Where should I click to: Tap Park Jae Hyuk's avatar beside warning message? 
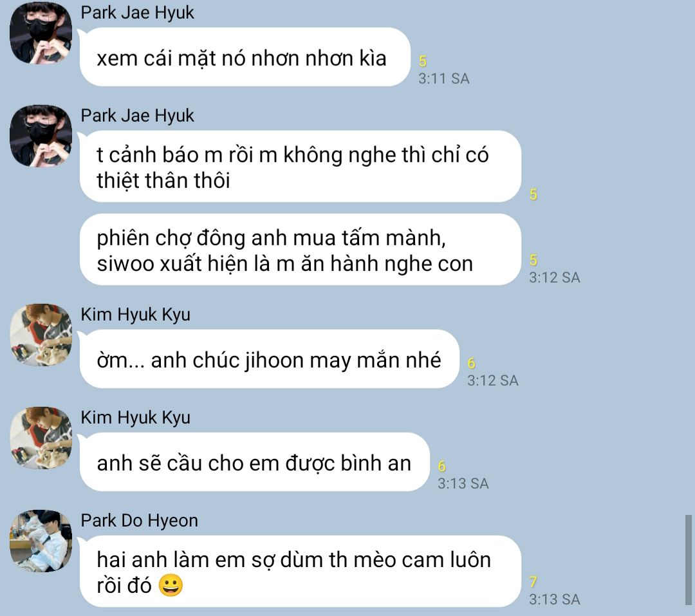pyautogui.click(x=41, y=136)
